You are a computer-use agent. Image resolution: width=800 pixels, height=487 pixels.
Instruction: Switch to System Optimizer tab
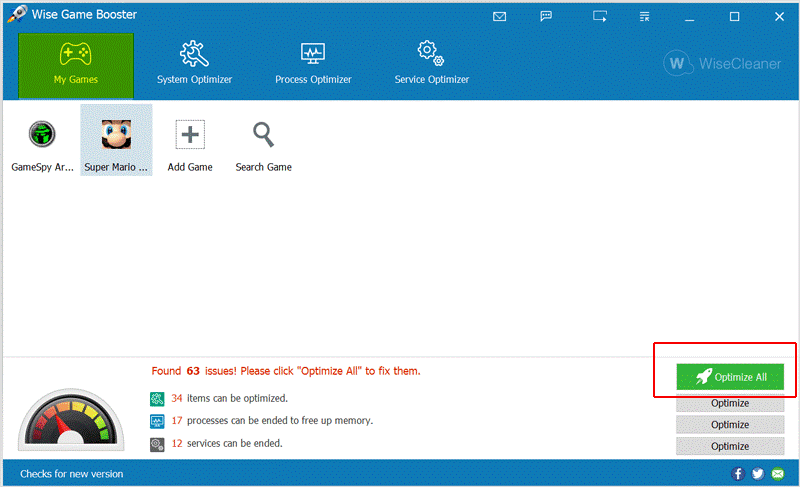pos(194,63)
